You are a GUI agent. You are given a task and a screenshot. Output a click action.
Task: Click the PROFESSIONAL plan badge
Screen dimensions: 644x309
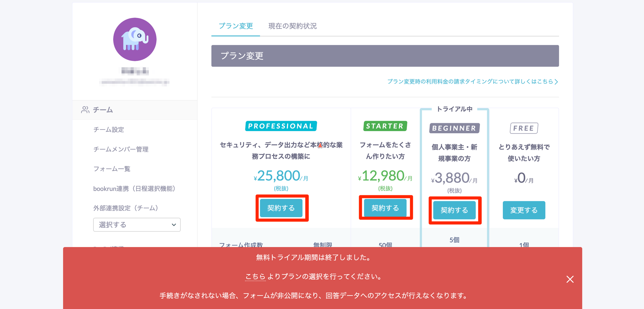click(x=281, y=126)
